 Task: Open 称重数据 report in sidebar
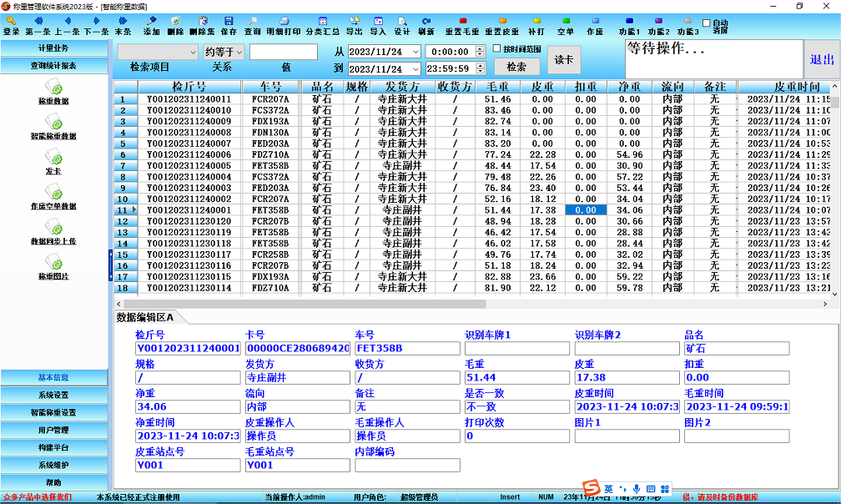click(x=53, y=91)
